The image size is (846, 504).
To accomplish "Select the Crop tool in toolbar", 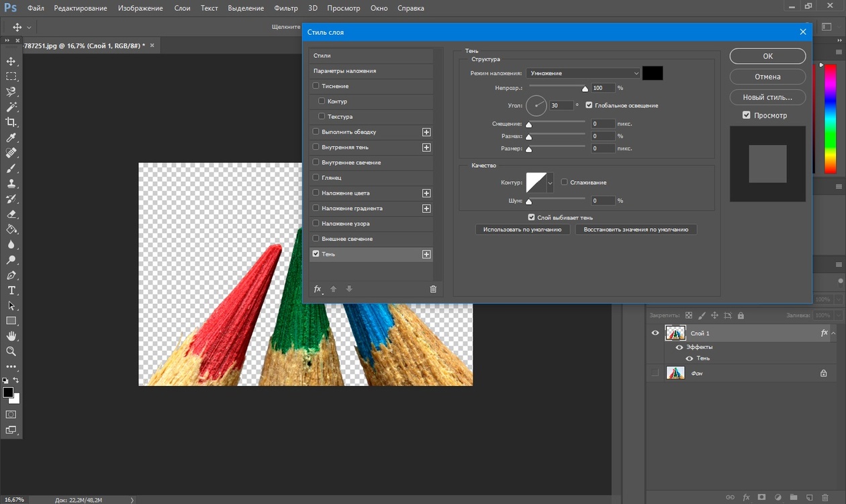I will [11, 122].
